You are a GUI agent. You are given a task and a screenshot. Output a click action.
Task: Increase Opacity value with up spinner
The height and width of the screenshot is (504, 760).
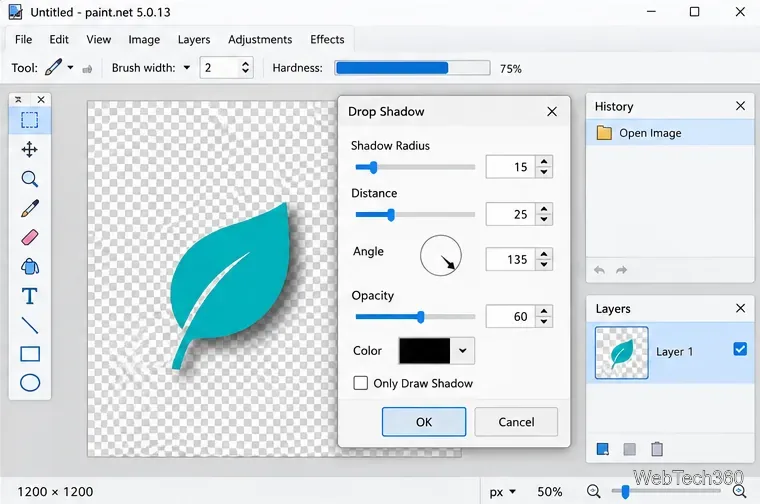click(x=544, y=311)
